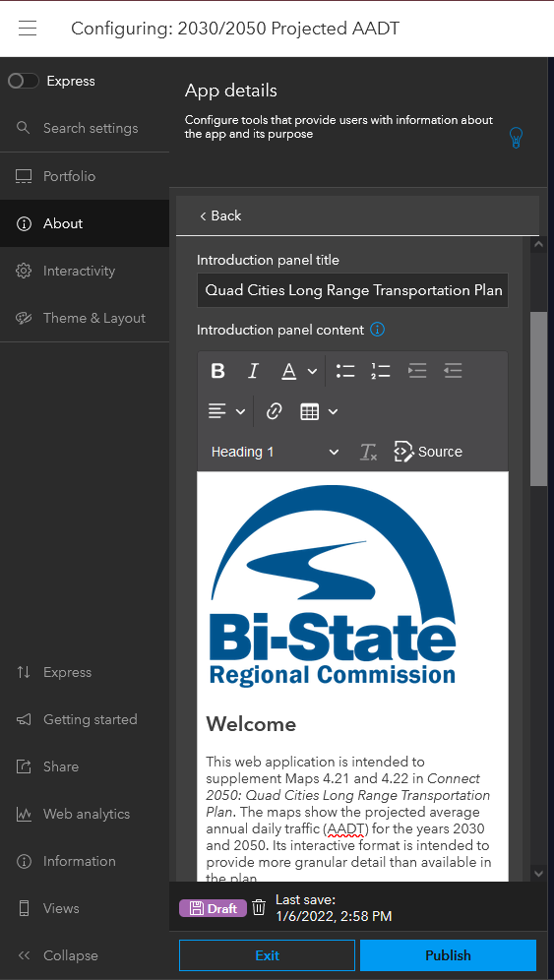Screen dimensions: 554x980
Task: Click the Last save timestamp text
Action: point(334,908)
